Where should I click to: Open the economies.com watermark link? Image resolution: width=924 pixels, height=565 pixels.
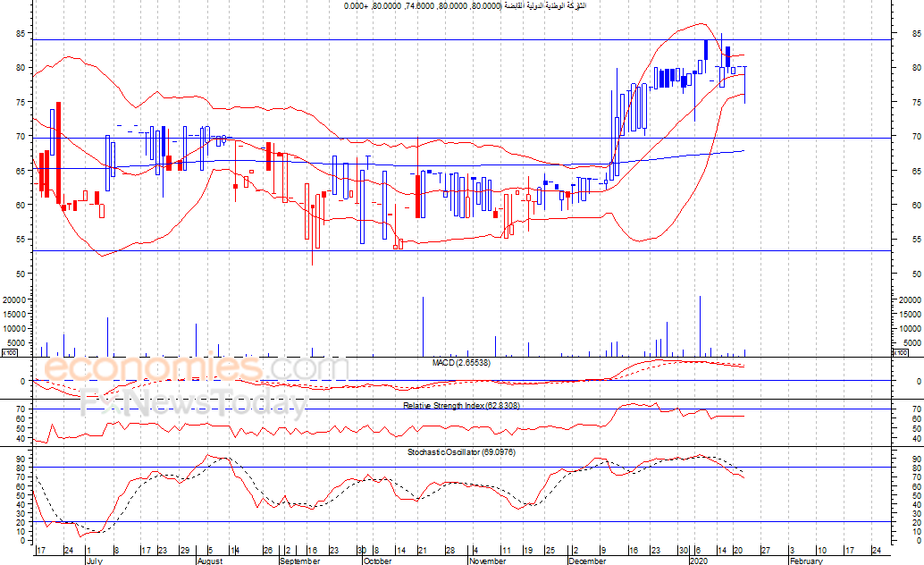[196, 367]
